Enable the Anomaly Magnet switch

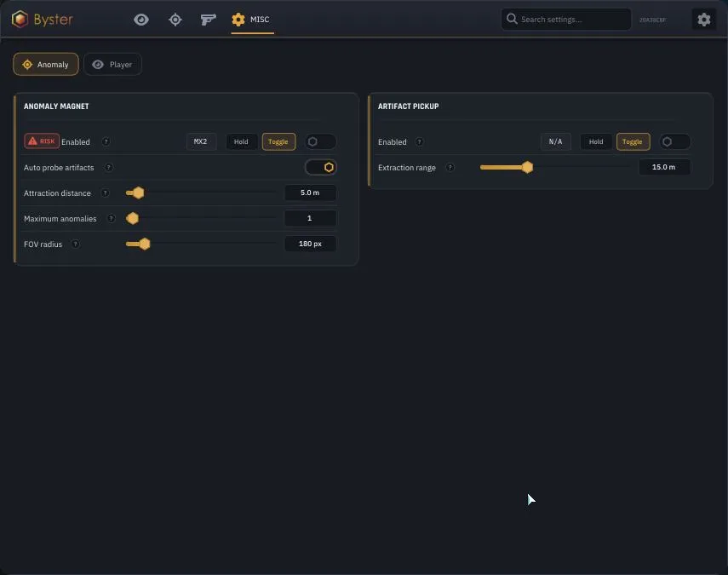click(320, 141)
